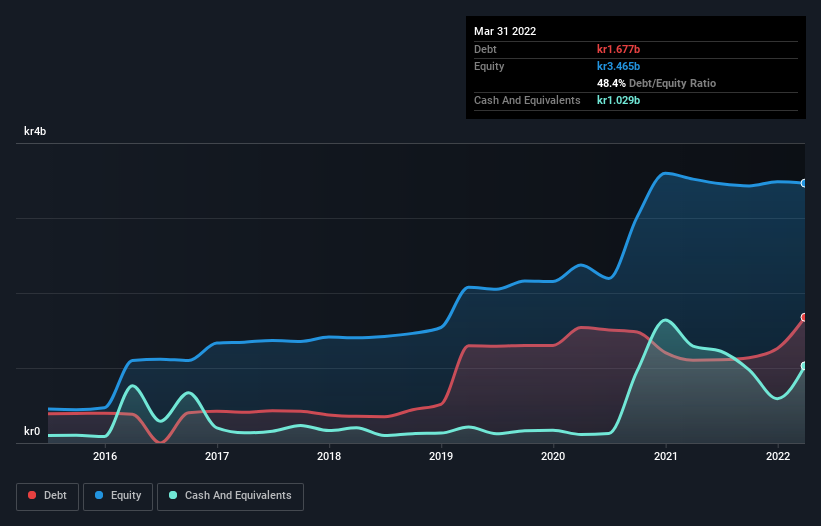The height and width of the screenshot is (526, 821).
Task: Select the Debt endpoint marker on chart
Action: 804,317
